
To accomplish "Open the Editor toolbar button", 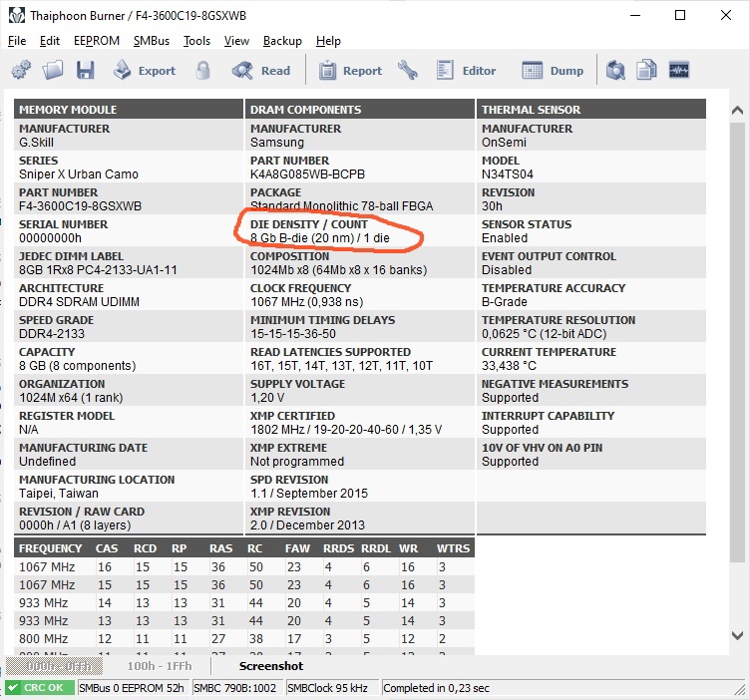I will click(x=466, y=70).
